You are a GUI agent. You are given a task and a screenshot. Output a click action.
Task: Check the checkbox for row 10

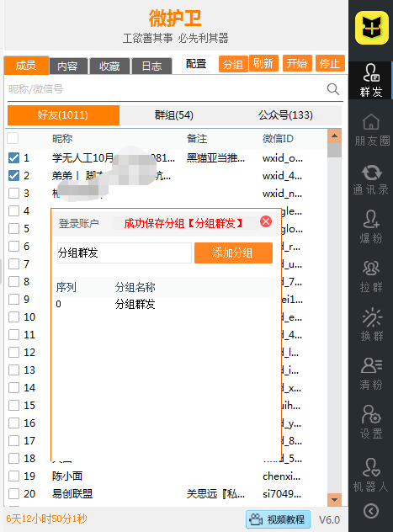pos(14,317)
